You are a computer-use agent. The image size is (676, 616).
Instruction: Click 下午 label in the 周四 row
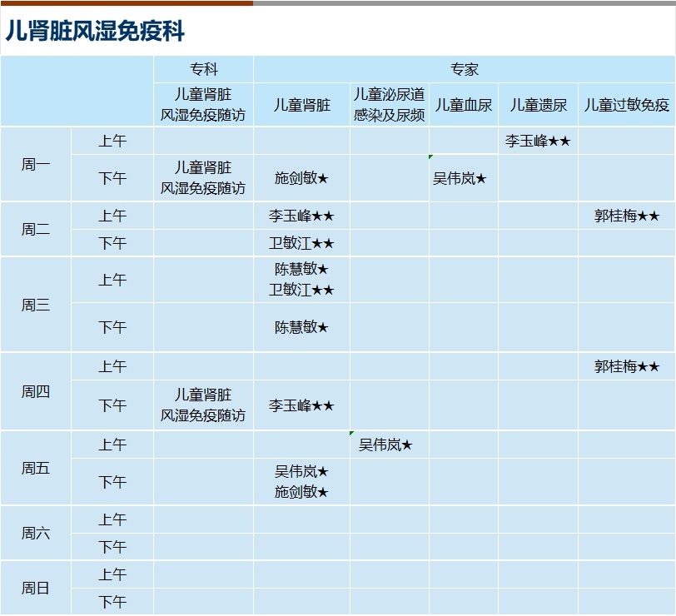pyautogui.click(x=112, y=405)
